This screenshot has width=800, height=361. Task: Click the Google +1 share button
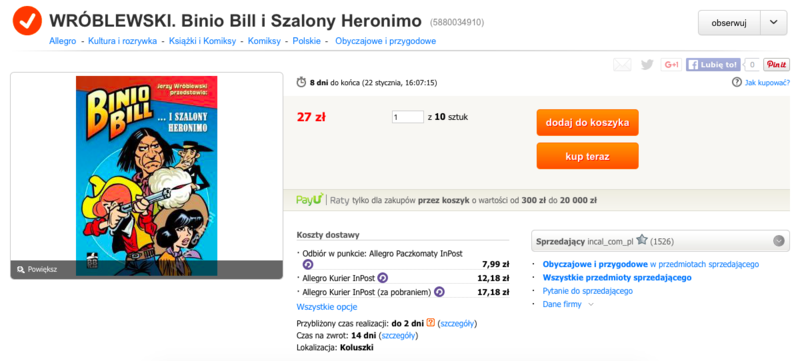[x=671, y=65]
